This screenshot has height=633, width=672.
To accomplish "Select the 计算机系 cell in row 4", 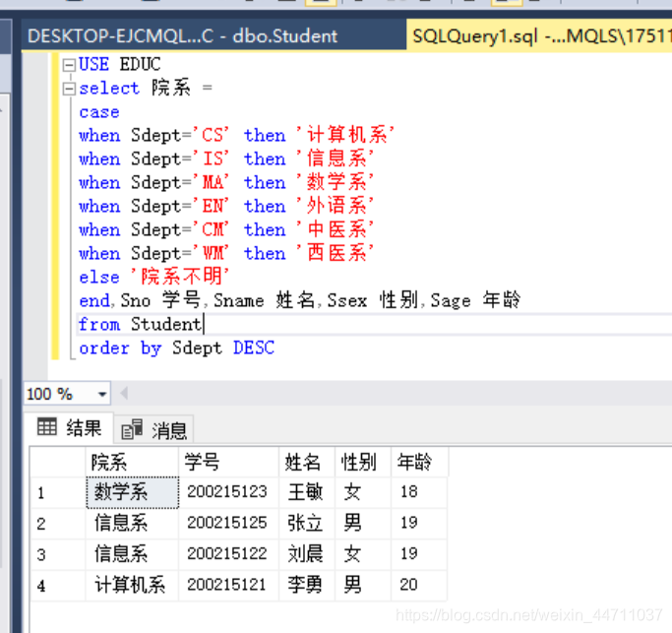I will 132,585.
